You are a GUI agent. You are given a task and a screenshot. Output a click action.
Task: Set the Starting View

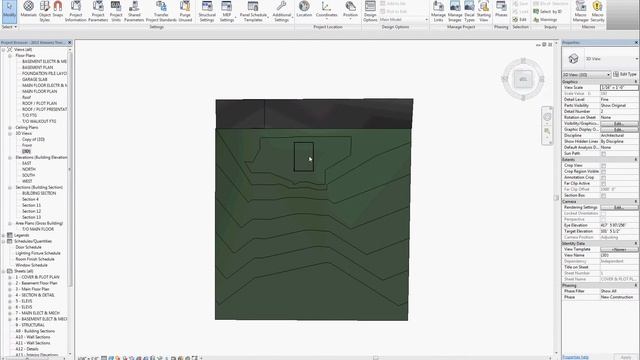pyautogui.click(x=484, y=11)
